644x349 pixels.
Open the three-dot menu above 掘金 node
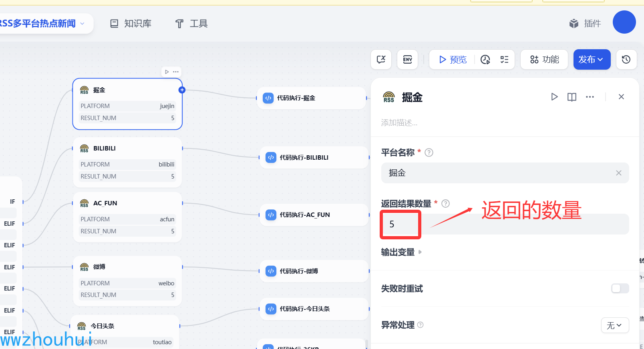pyautogui.click(x=176, y=72)
